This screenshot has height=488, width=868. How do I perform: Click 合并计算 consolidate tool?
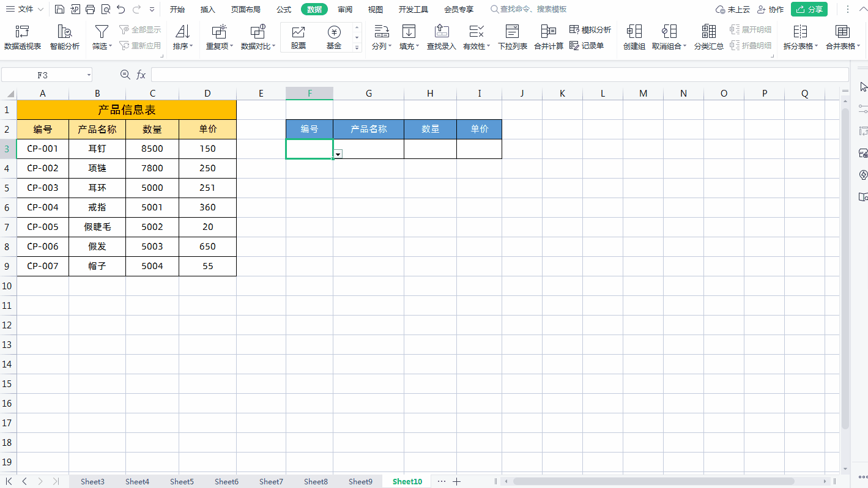click(549, 38)
